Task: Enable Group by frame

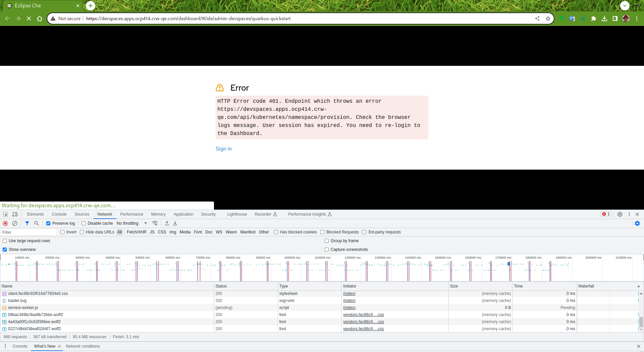Action: [327, 241]
